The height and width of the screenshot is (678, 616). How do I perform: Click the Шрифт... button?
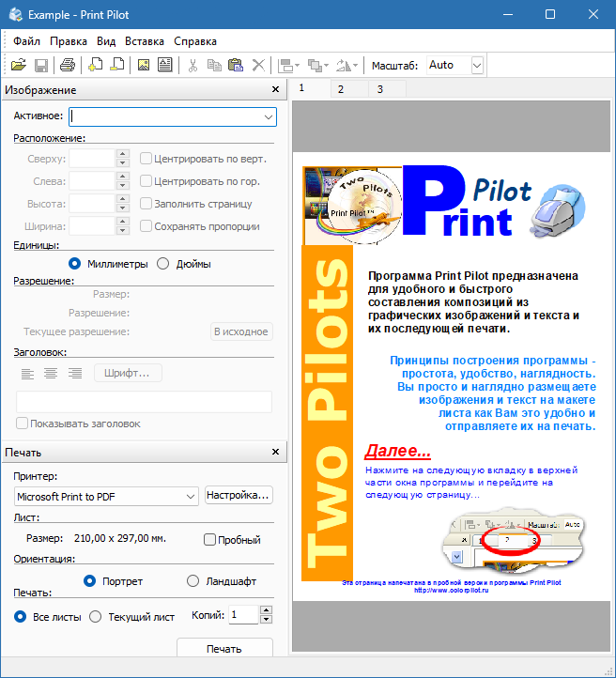(x=128, y=373)
